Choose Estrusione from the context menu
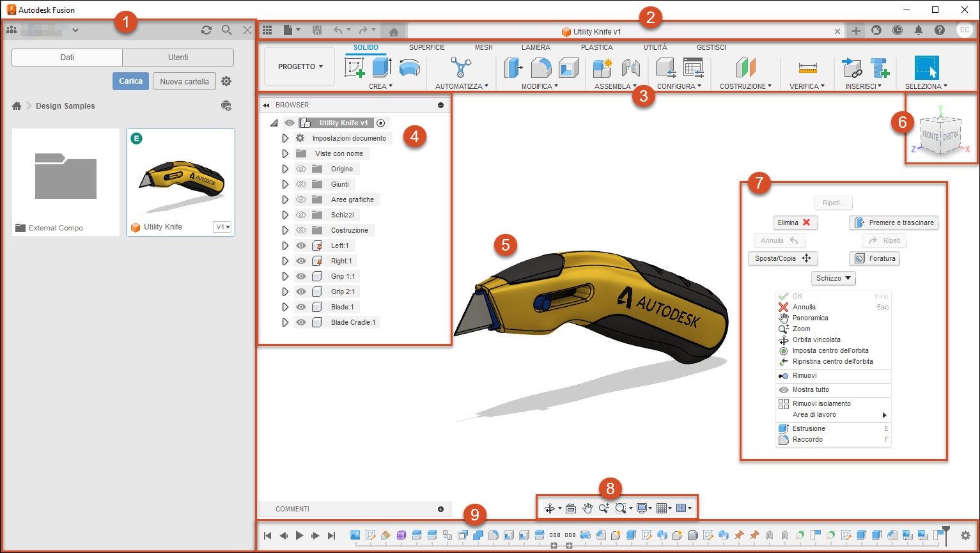This screenshot has height=553, width=980. [809, 428]
